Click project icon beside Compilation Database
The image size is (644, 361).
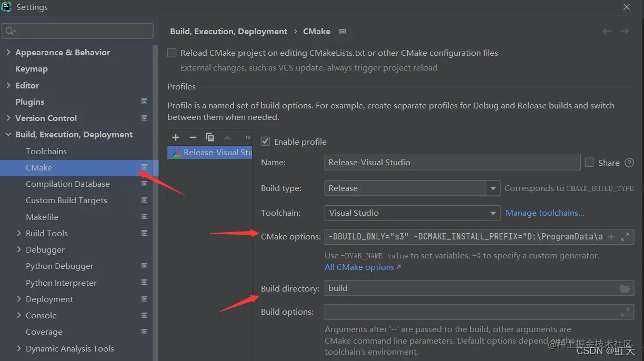pyautogui.click(x=145, y=184)
